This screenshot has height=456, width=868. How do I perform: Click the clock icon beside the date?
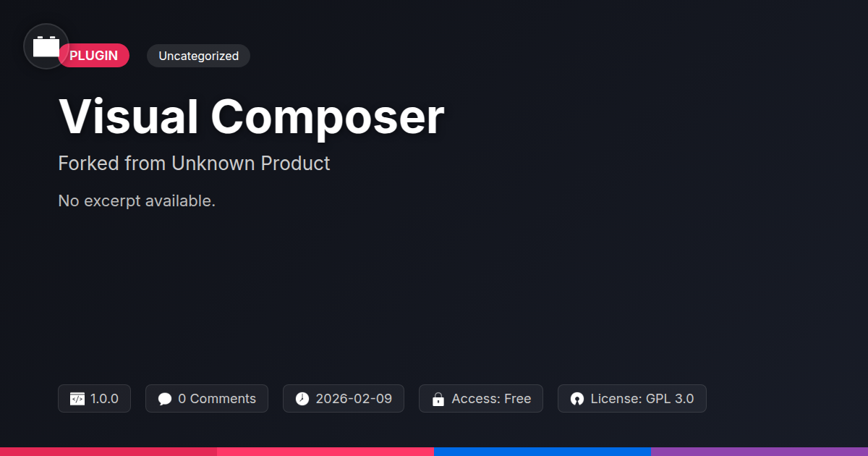[x=302, y=399]
